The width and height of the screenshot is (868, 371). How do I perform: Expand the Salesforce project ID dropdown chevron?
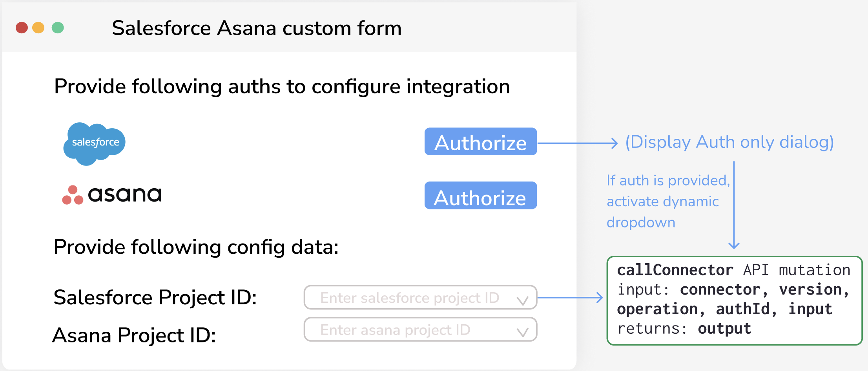[x=522, y=300]
